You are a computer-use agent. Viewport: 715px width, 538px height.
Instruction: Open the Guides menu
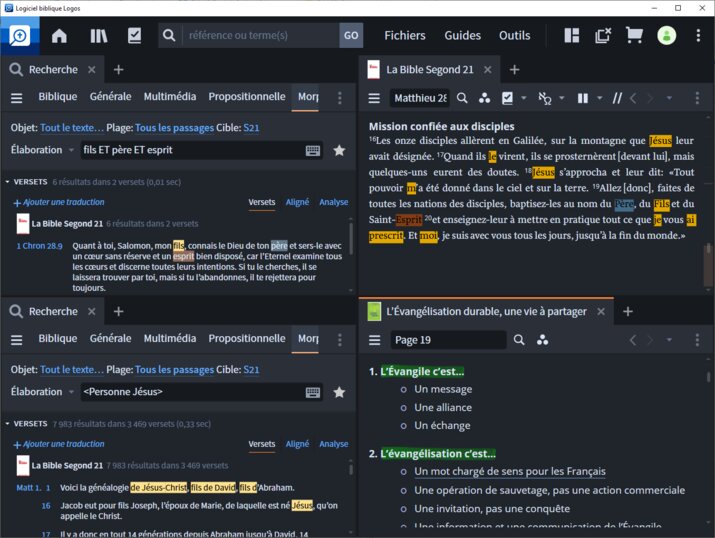(462, 36)
